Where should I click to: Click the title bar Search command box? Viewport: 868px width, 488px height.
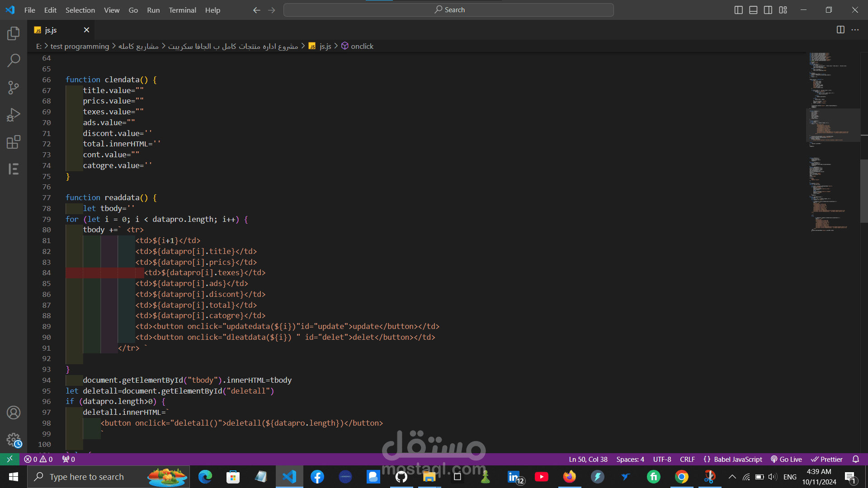(448, 10)
